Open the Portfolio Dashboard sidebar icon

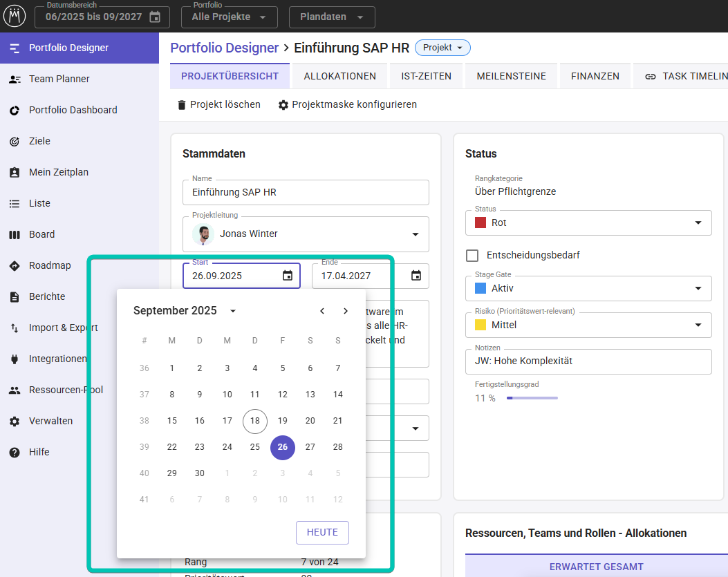15,110
